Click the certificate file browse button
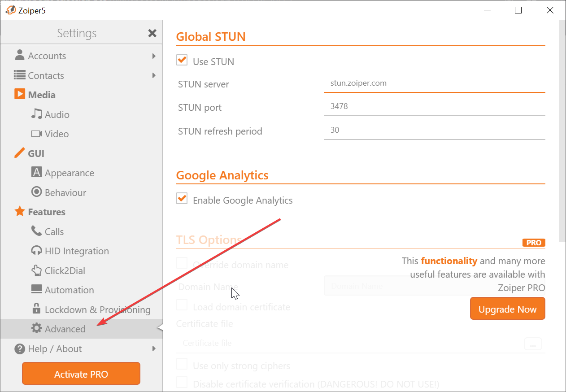This screenshot has height=392, width=566. click(533, 344)
